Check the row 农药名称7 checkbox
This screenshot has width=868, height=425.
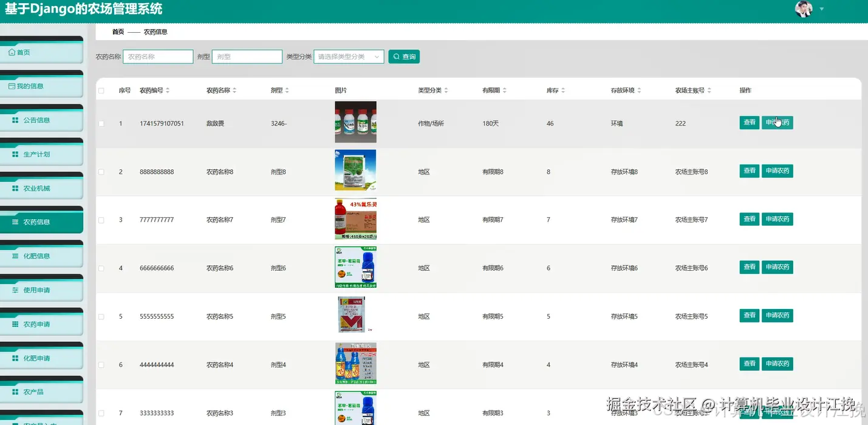[x=101, y=220]
